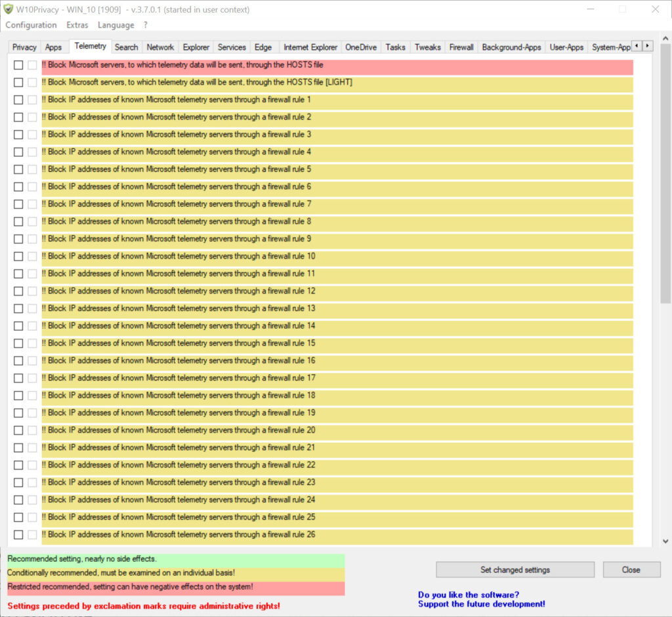Switch to the Search tab
The image size is (672, 617).
pos(127,47)
